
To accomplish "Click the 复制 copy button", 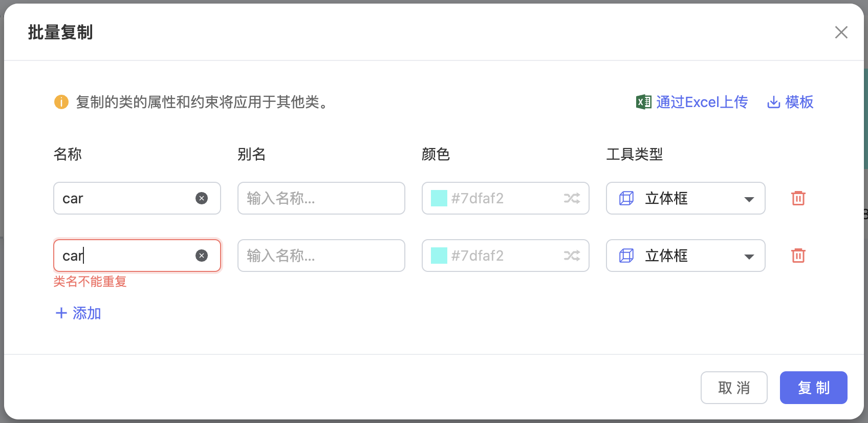I will pyautogui.click(x=814, y=388).
